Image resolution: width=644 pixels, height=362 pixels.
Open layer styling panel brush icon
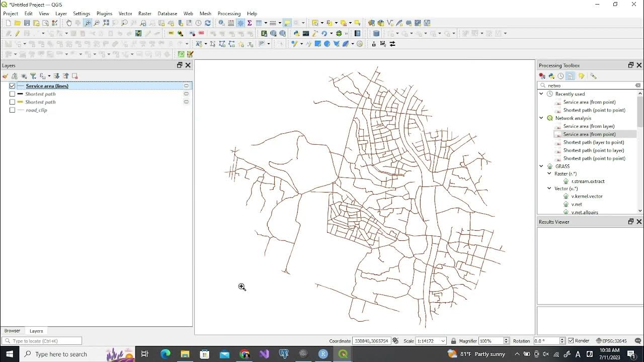coord(5,76)
